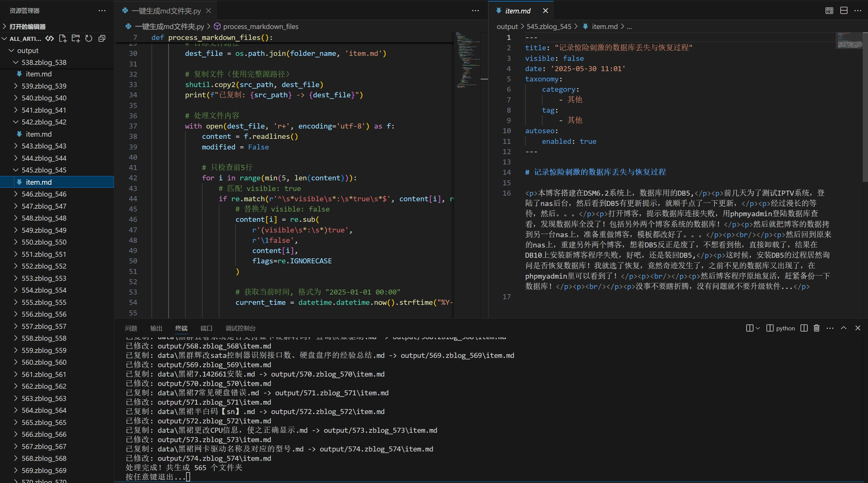Refresh the explorer file tree

click(89, 38)
